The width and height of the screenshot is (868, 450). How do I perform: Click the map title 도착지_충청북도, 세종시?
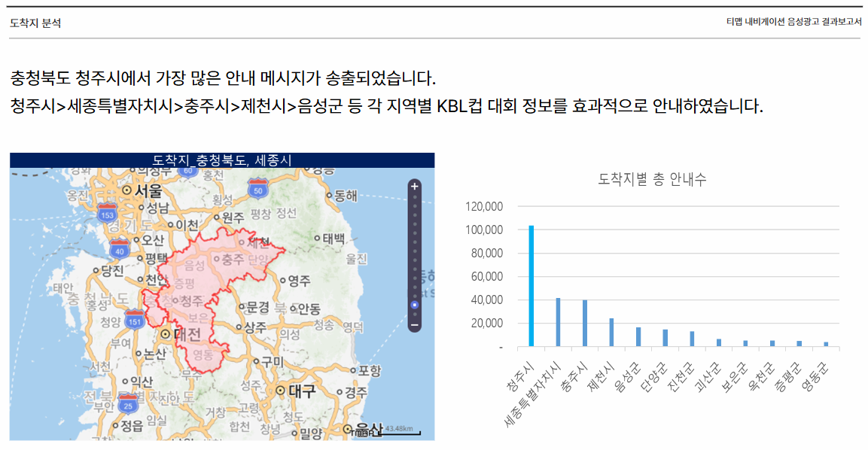222,160
